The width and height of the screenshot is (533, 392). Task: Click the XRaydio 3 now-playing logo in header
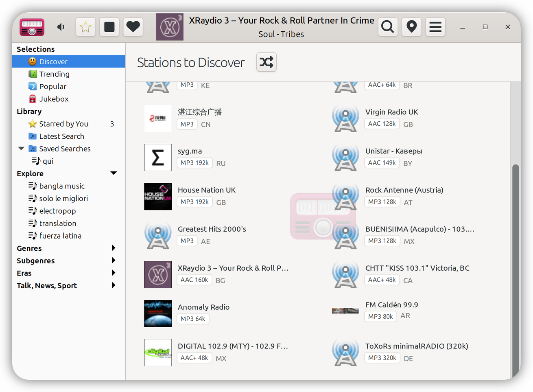tap(170, 27)
